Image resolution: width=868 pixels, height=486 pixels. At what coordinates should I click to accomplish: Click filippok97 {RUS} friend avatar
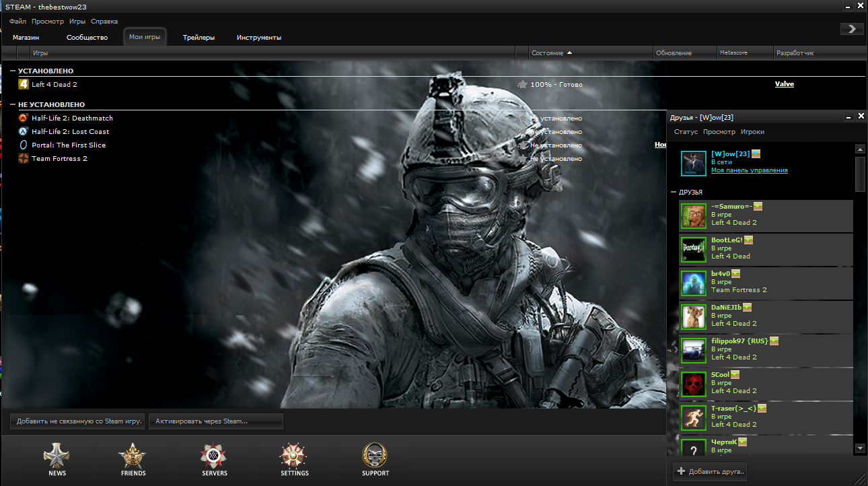tap(693, 350)
